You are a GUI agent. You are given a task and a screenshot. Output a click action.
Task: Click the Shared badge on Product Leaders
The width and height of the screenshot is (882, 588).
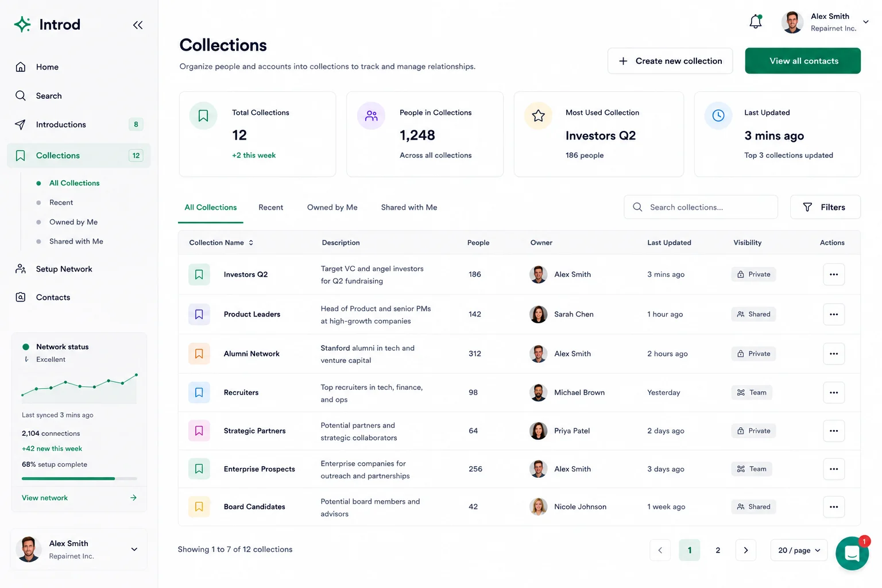754,314
